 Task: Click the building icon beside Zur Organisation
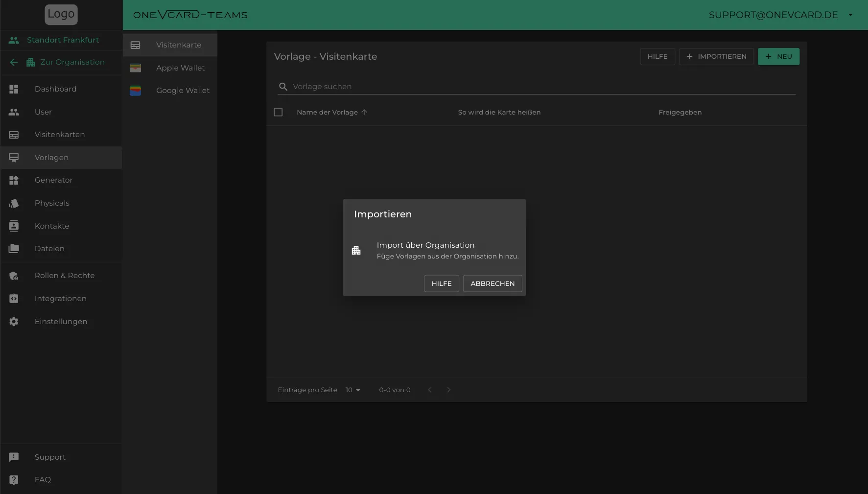click(31, 62)
